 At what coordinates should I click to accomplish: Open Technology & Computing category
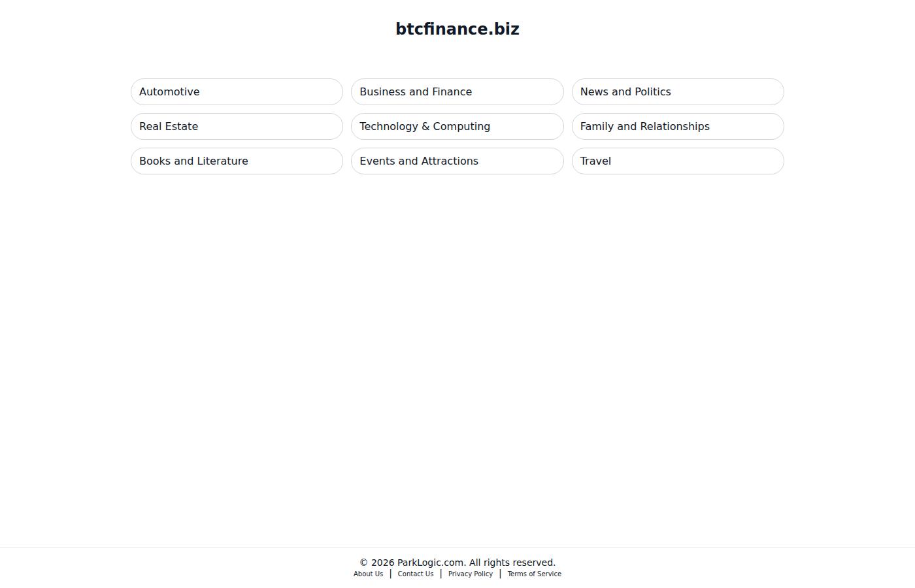coord(457,127)
